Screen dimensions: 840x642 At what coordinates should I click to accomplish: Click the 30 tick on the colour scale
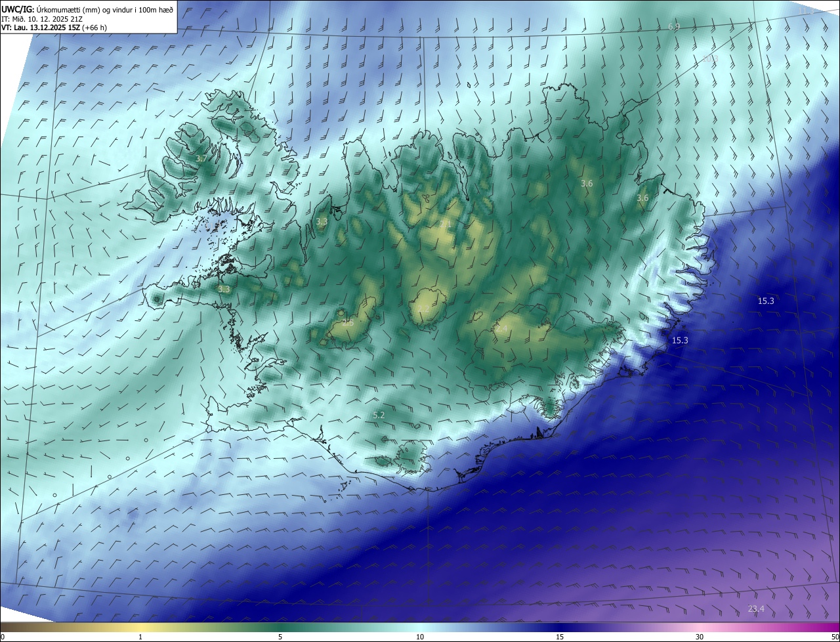tap(700, 637)
